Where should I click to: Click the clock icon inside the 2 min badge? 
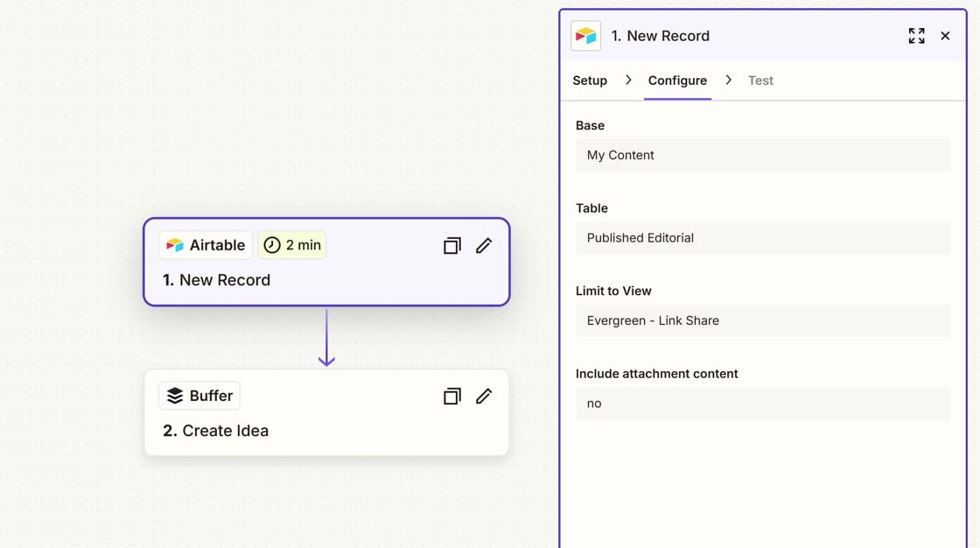pos(270,245)
